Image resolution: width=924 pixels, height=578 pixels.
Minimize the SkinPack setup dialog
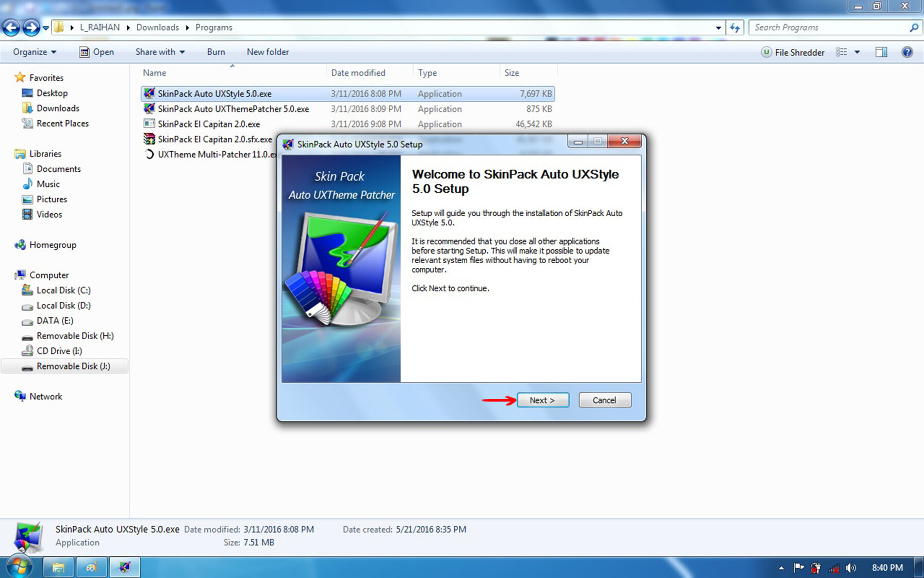pyautogui.click(x=578, y=141)
